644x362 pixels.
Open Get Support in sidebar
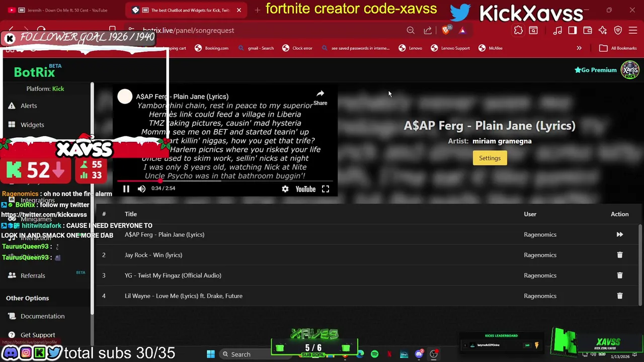click(x=38, y=335)
